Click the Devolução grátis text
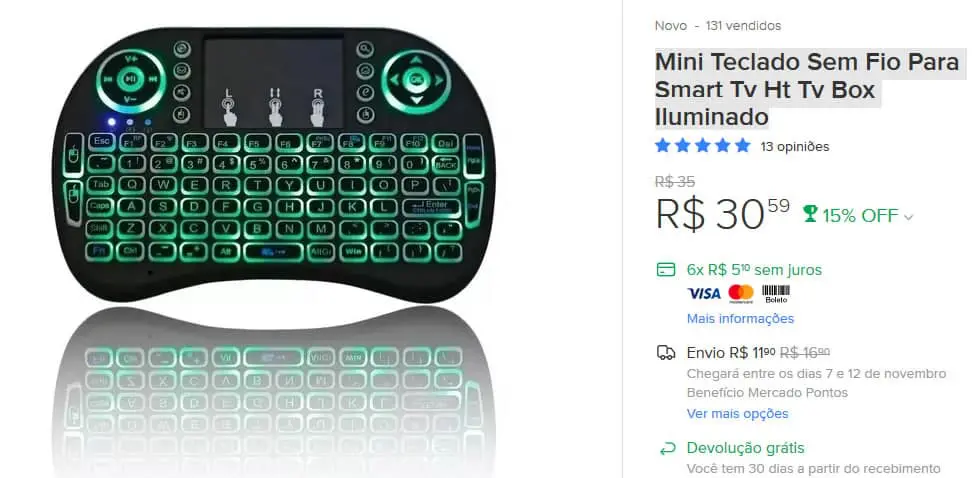The image size is (972, 478). click(x=745, y=448)
